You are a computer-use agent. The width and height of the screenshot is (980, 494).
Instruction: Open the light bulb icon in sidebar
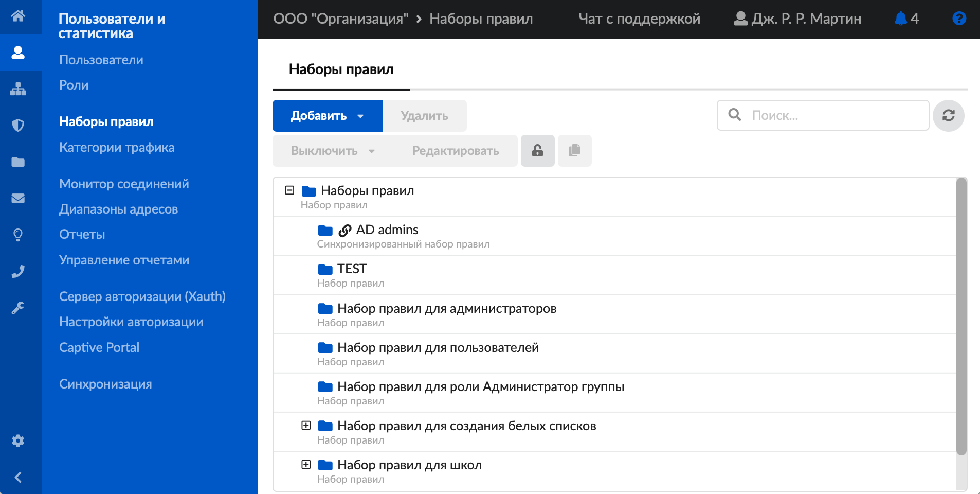click(18, 235)
